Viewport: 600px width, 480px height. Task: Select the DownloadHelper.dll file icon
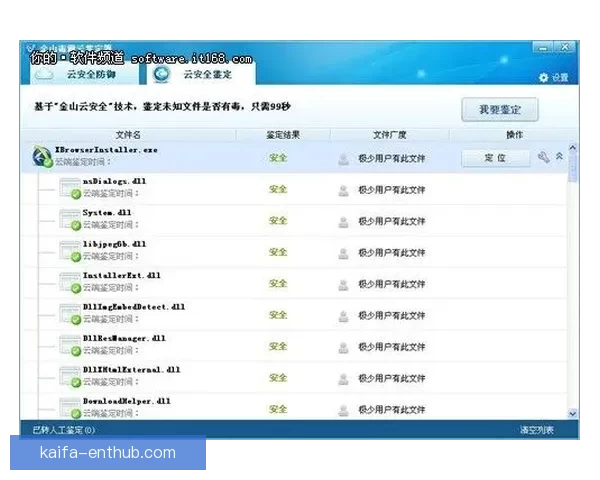70,408
